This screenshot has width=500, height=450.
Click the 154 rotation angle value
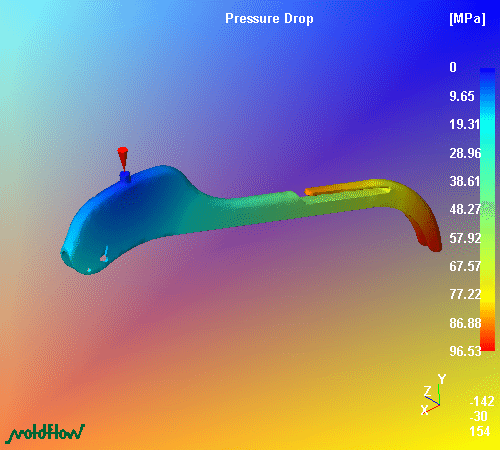pos(480,431)
